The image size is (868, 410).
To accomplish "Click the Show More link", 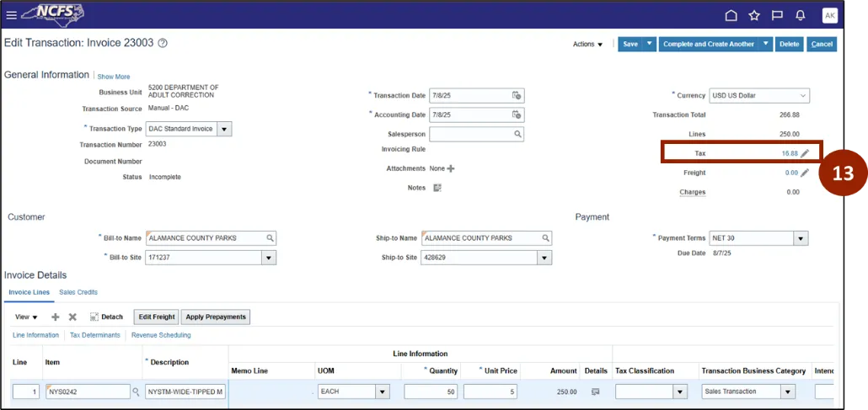I will click(114, 77).
